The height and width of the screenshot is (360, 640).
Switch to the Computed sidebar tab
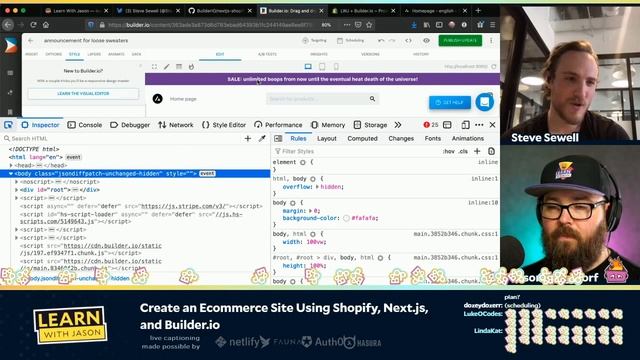tap(362, 139)
